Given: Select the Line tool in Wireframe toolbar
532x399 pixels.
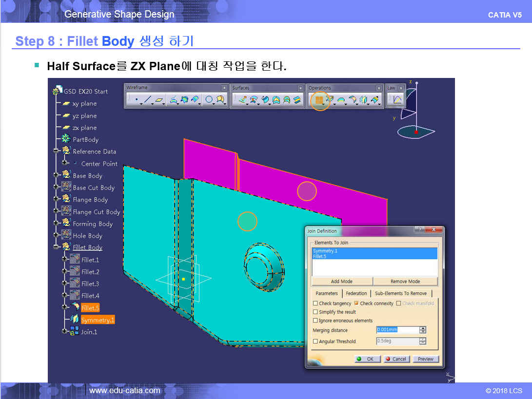Looking at the screenshot, I should click(x=147, y=100).
